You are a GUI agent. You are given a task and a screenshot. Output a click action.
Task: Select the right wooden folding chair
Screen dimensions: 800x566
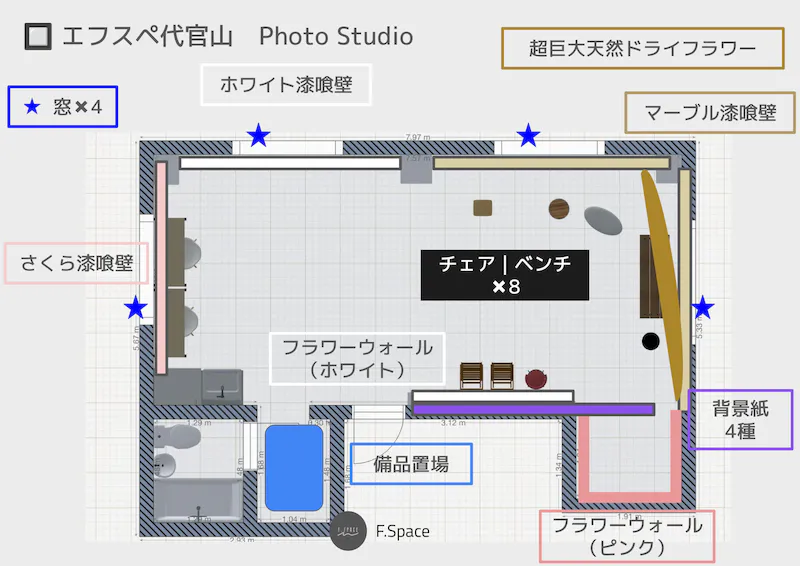(502, 376)
